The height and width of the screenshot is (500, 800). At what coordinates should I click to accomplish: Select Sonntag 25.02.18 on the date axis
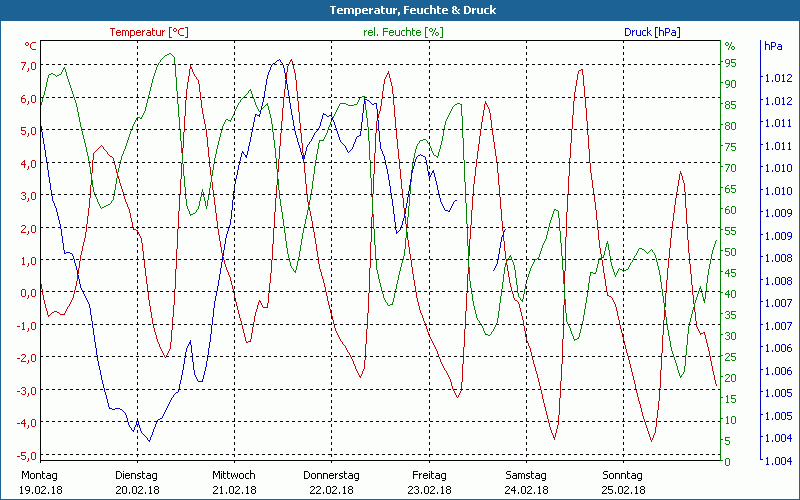[x=622, y=482]
